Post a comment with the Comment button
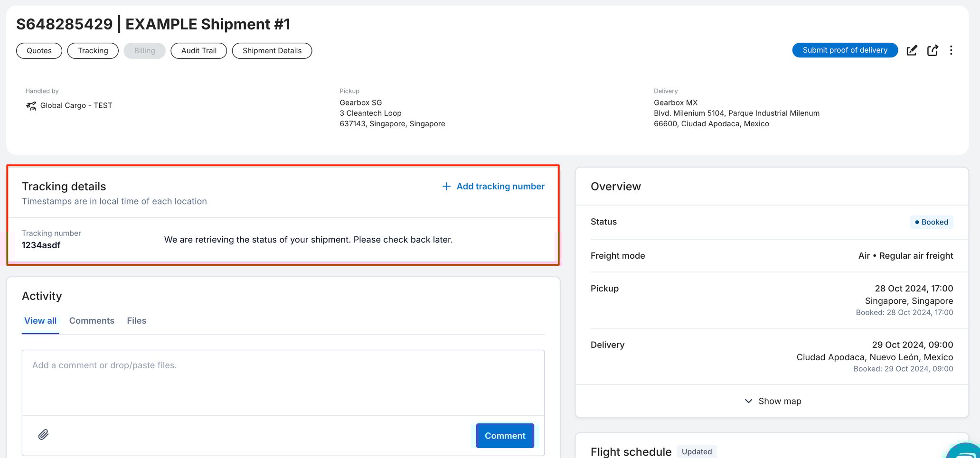 pos(505,435)
